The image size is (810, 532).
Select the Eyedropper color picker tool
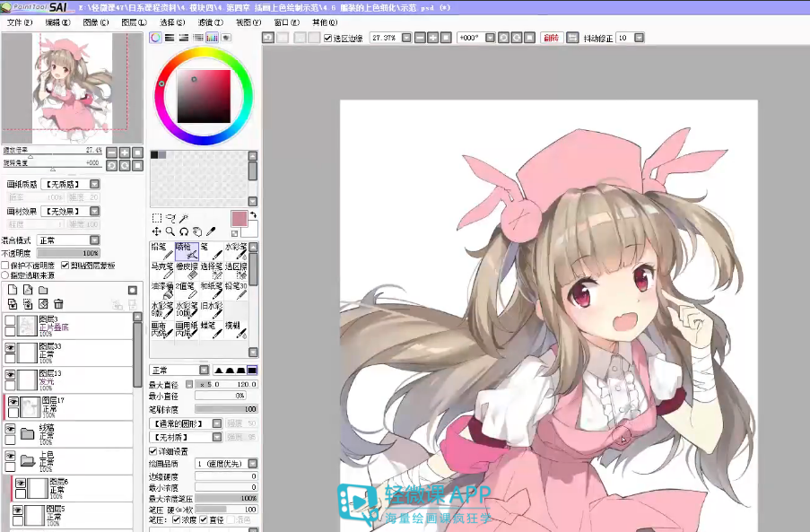tap(210, 231)
